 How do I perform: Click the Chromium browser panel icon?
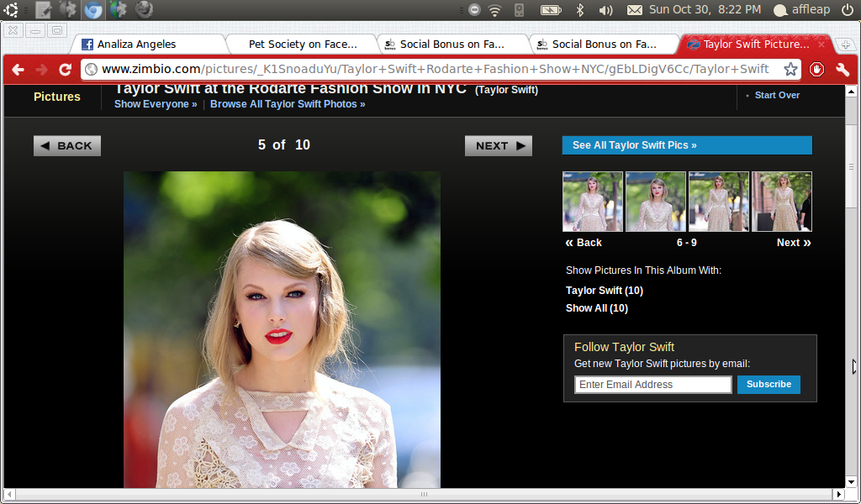point(92,9)
